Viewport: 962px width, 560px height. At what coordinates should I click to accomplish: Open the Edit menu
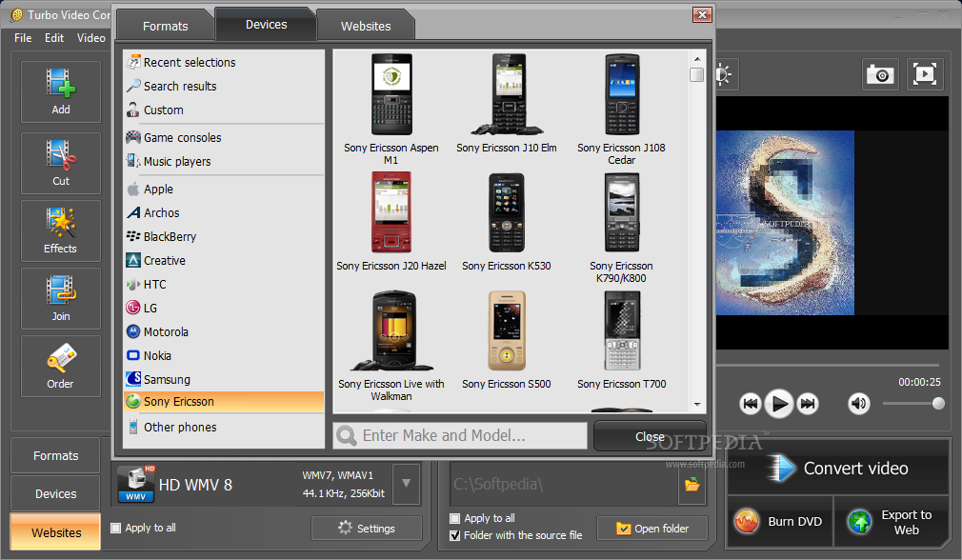[x=54, y=38]
